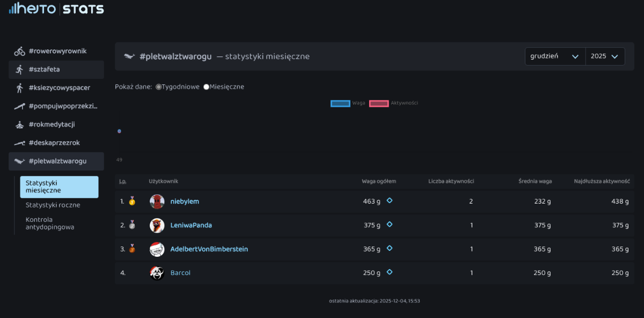Click LeniwaPanda's avatar thumbnail

coord(157,225)
